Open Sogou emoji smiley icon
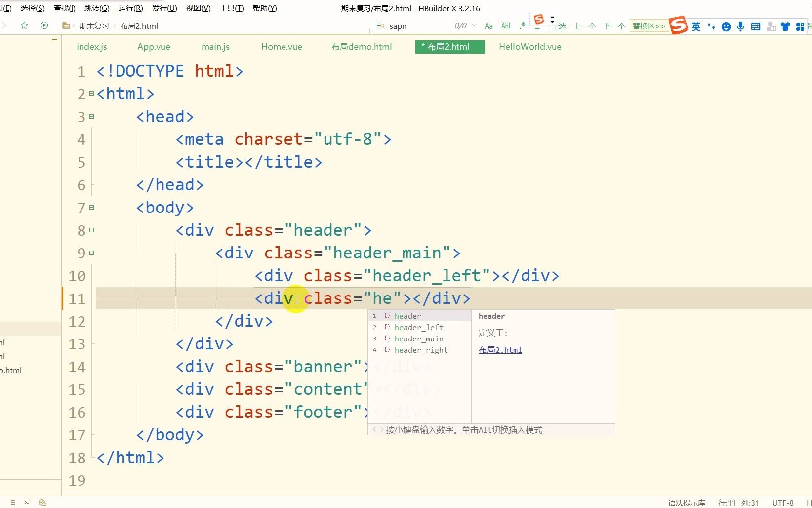The height and width of the screenshot is (508, 812). tap(726, 27)
